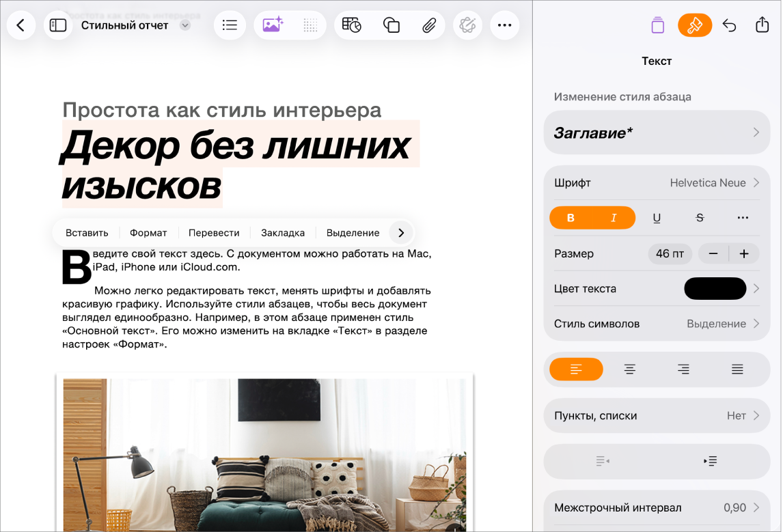
Task: Click the Изменение стиля абзаца label
Action: (622, 97)
